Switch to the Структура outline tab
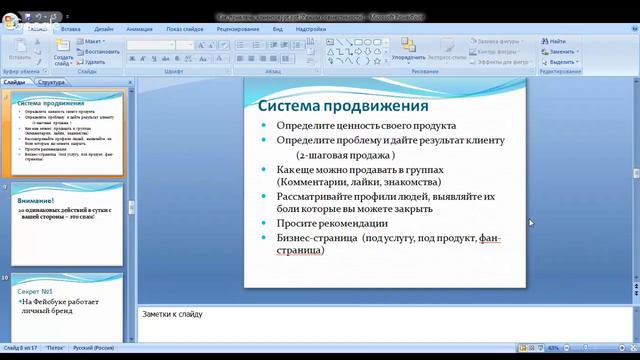The height and width of the screenshot is (360, 640). [x=51, y=82]
